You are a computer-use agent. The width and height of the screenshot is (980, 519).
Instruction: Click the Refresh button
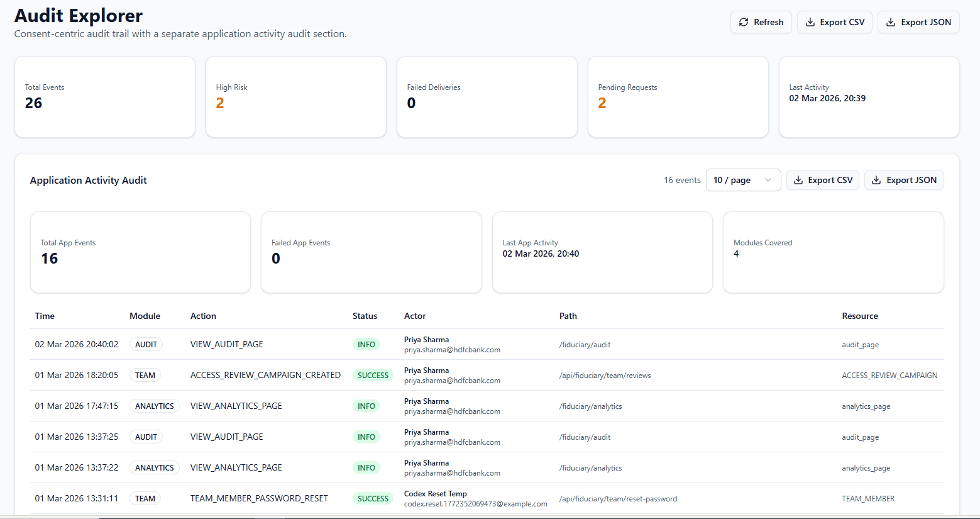761,21
